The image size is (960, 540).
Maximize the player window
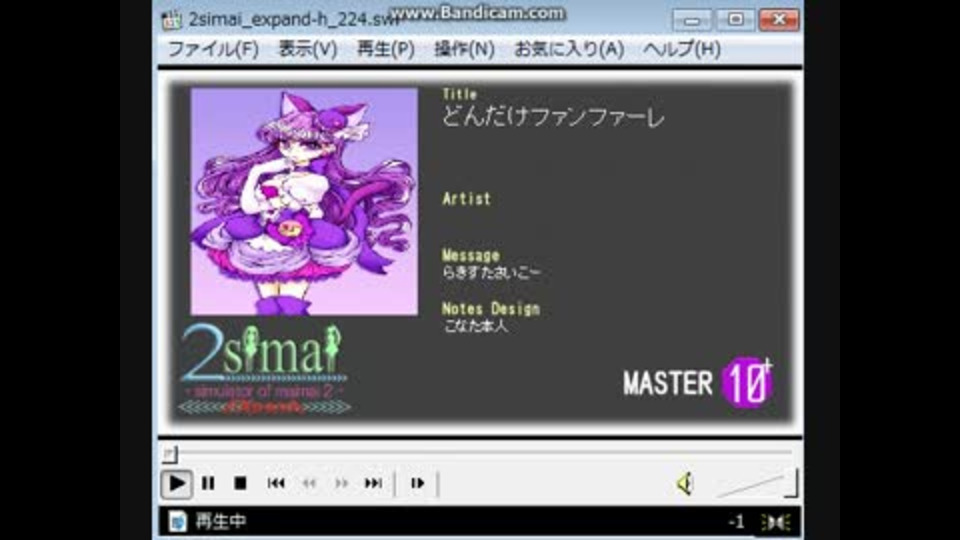coord(735,20)
